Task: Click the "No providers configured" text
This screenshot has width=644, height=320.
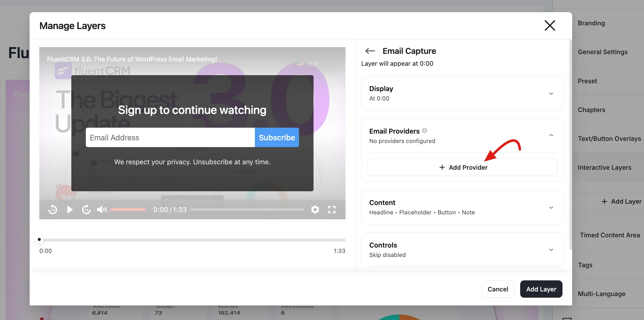Action: 402,141
